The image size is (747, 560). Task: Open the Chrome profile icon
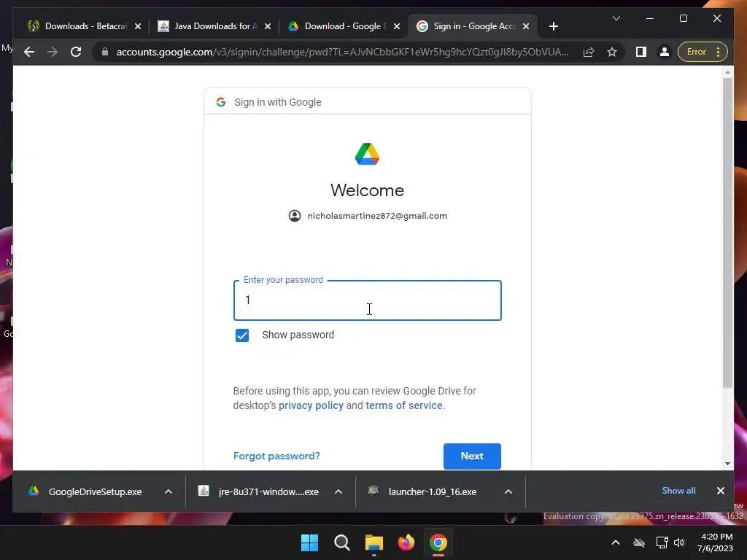(x=664, y=52)
